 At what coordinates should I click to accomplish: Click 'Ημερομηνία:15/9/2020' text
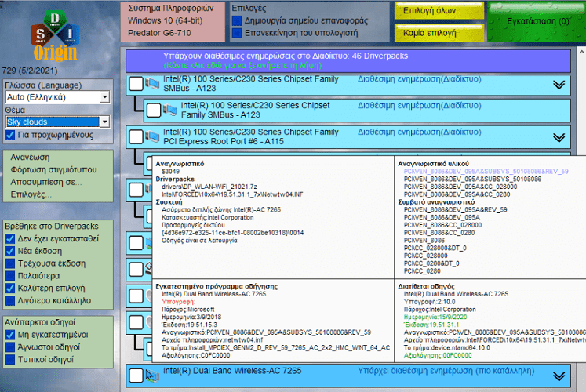point(435,317)
